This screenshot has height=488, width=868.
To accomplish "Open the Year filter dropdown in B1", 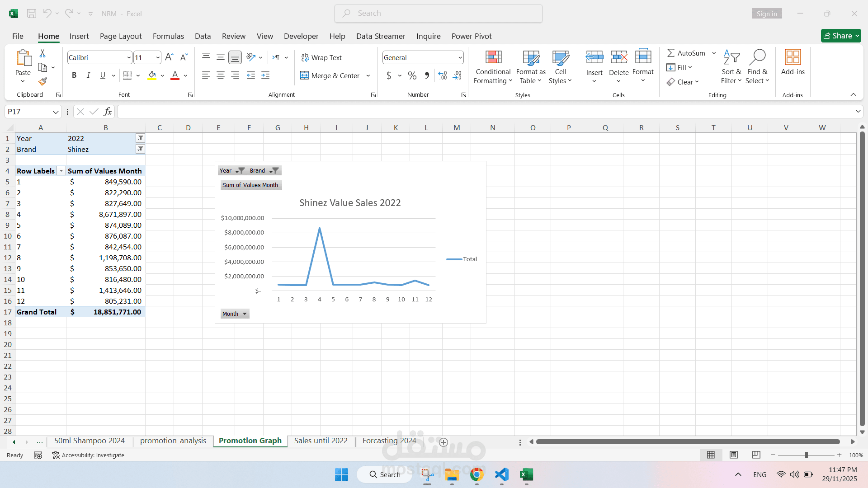I will click(x=140, y=138).
